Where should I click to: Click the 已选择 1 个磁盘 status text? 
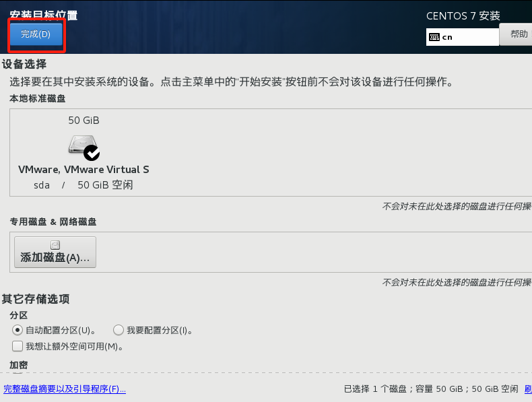point(375,389)
